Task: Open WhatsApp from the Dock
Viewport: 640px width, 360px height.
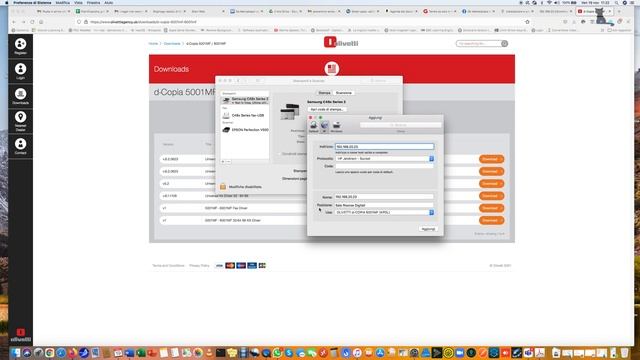Action: click(x=278, y=353)
